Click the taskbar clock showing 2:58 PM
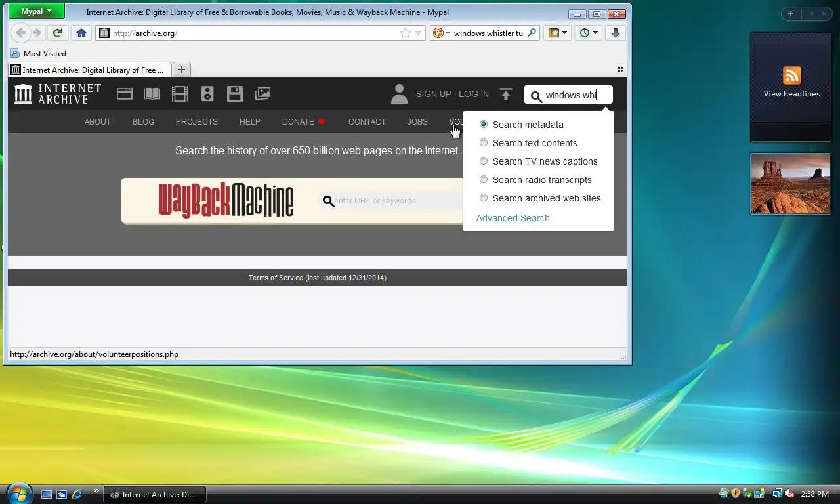The width and height of the screenshot is (840, 504). pos(815,494)
